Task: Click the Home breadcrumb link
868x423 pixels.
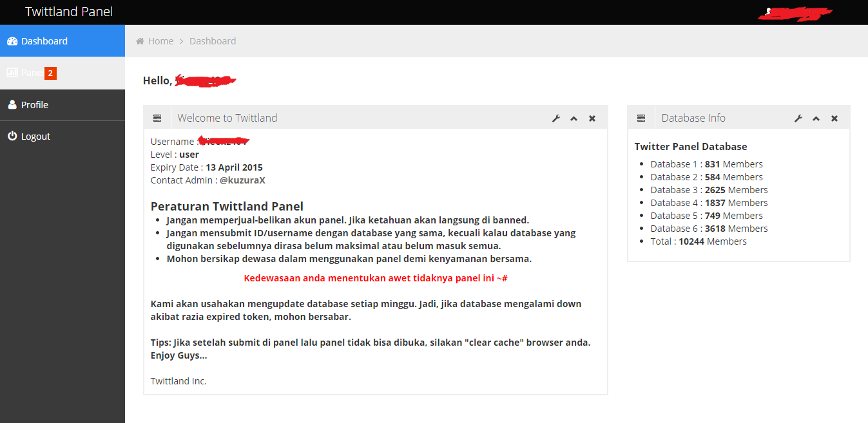Action: coord(159,41)
